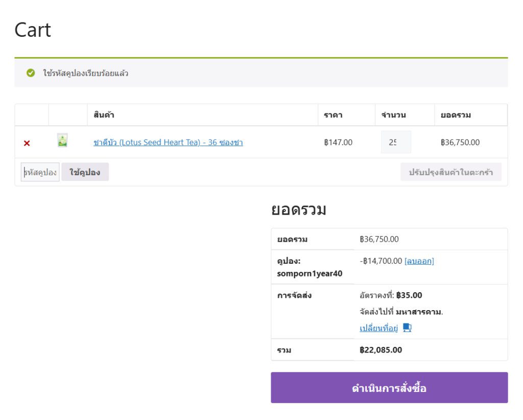
Task: Click the จำนวน column header
Action: coord(393,115)
